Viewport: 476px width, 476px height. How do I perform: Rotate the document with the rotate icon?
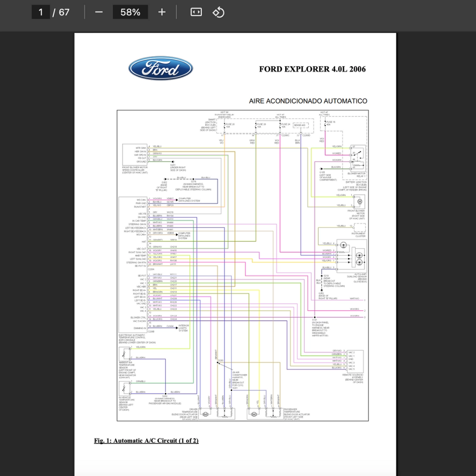click(218, 12)
